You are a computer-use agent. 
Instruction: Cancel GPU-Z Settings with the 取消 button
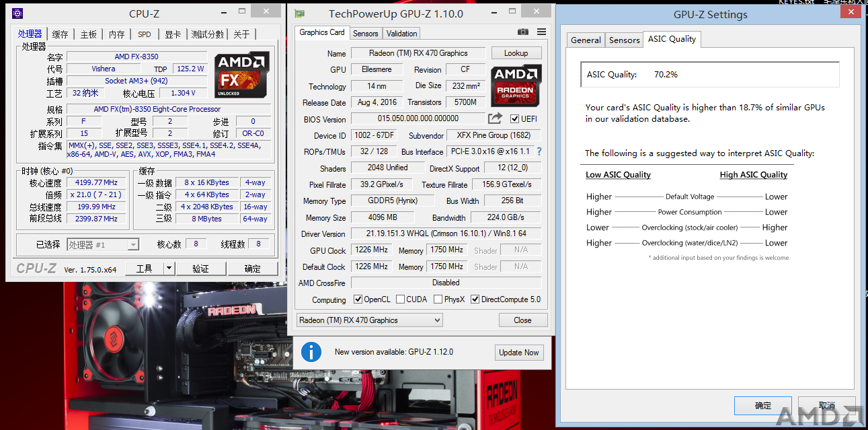coord(827,406)
